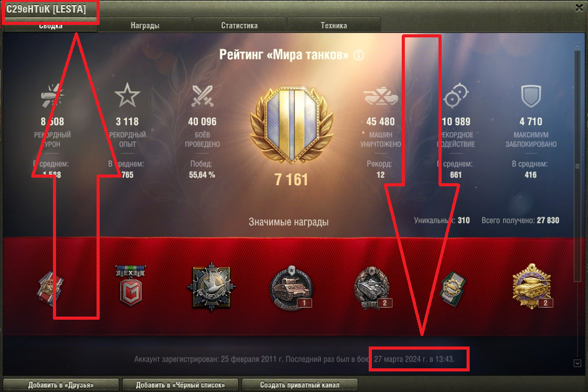Click Создать приватный канал button
Screen dimensions: 588x392
coord(300,385)
